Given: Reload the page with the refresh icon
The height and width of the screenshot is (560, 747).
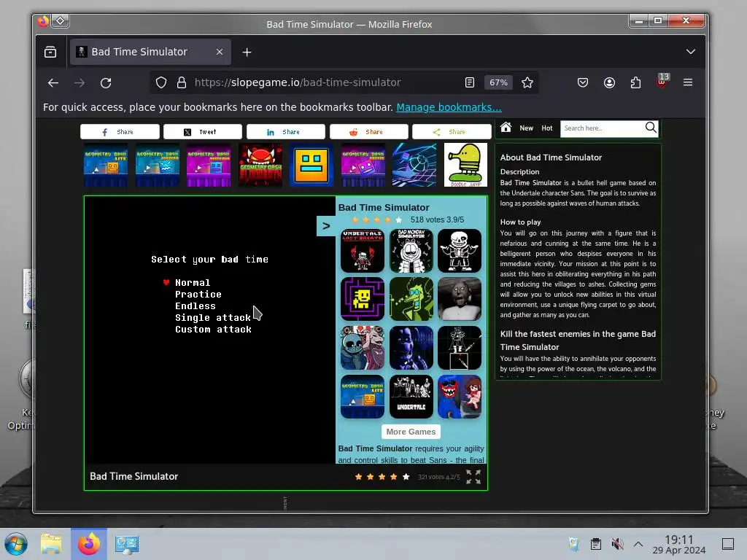Looking at the screenshot, I should click(106, 83).
